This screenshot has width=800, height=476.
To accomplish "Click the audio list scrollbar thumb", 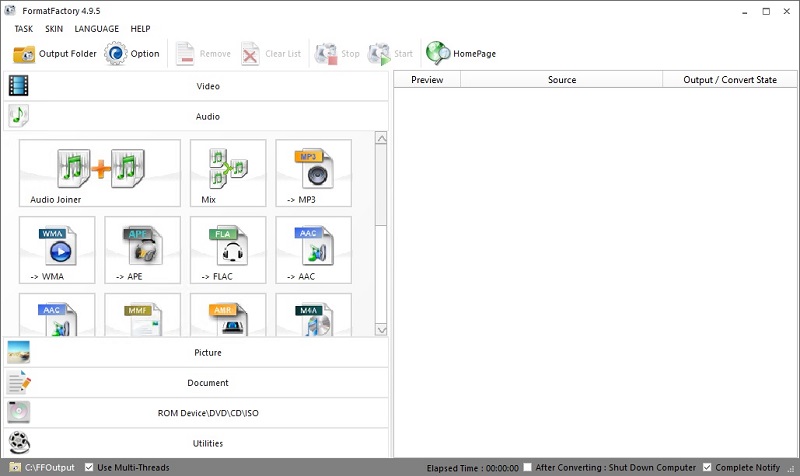I will pyautogui.click(x=381, y=184).
